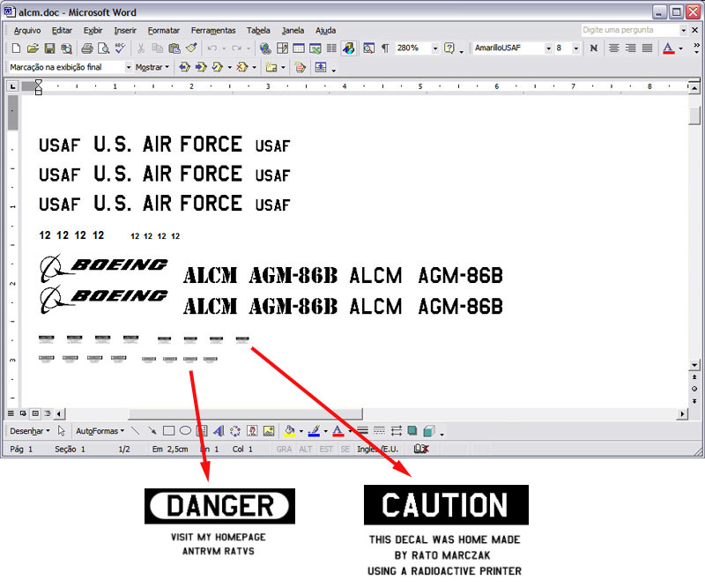
Task: Go to previous tracked change
Action: pyautogui.click(x=184, y=68)
